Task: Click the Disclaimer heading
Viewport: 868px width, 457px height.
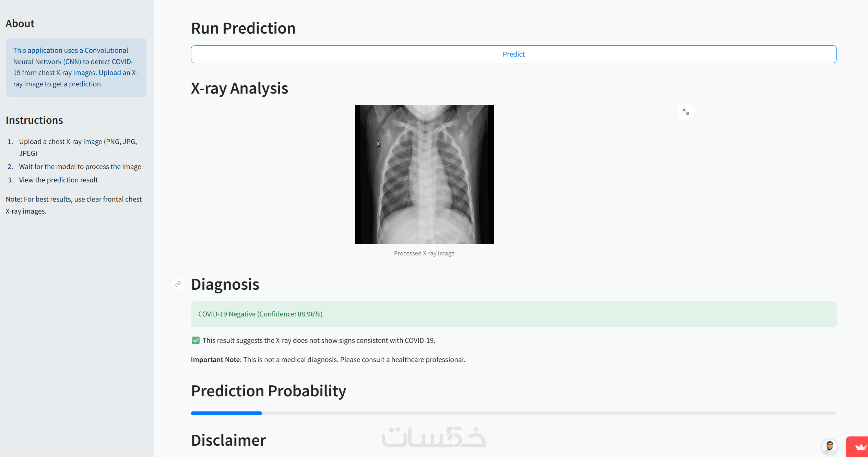Action: pos(228,440)
